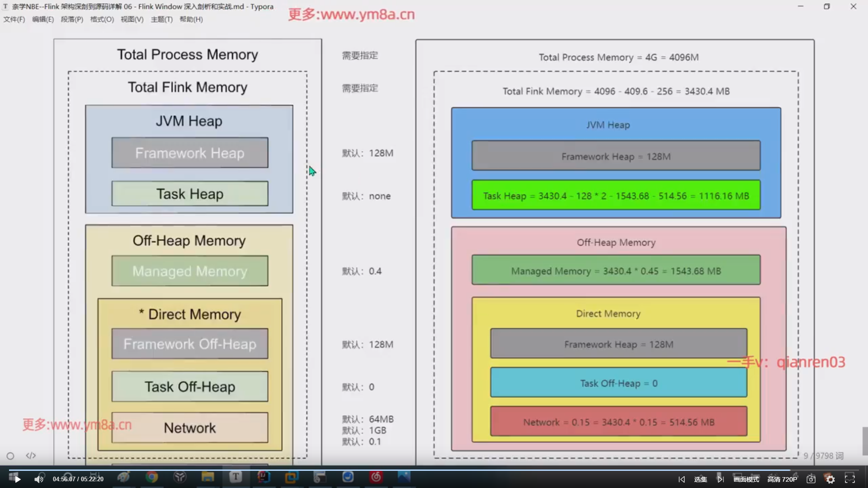Open the 选集 episode list
The image size is (868, 488).
point(701,479)
